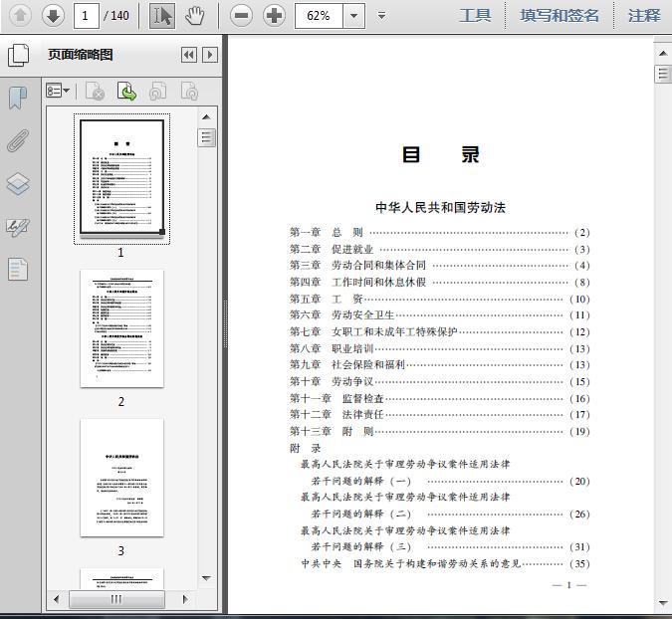Click the delete pages icon
The image size is (672, 619).
point(96,92)
